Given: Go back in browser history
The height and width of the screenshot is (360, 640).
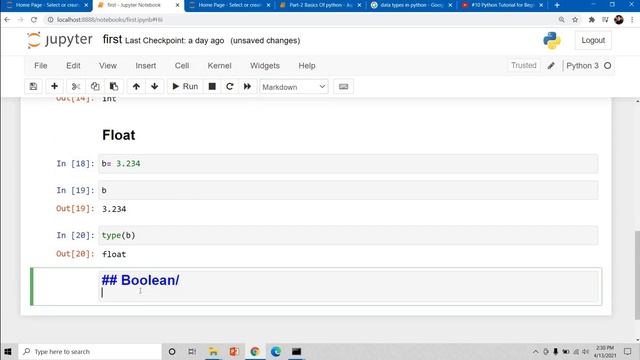Looking at the screenshot, I should [7, 20].
